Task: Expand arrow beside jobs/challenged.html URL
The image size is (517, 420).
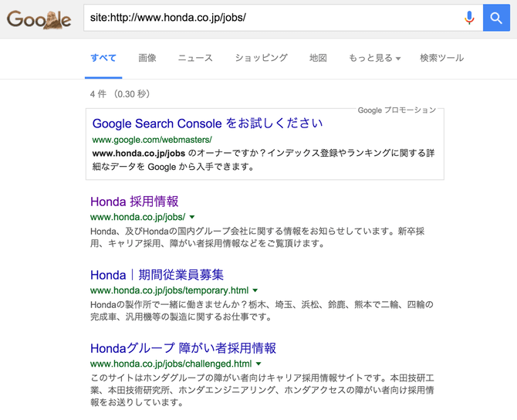Action: [x=258, y=364]
